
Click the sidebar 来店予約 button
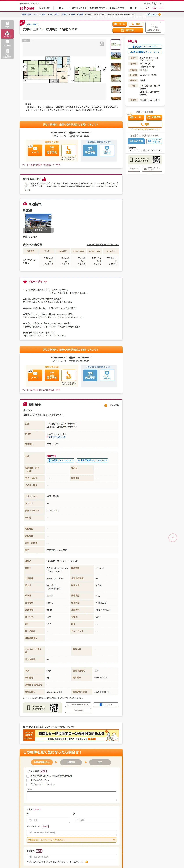pos(136,141)
